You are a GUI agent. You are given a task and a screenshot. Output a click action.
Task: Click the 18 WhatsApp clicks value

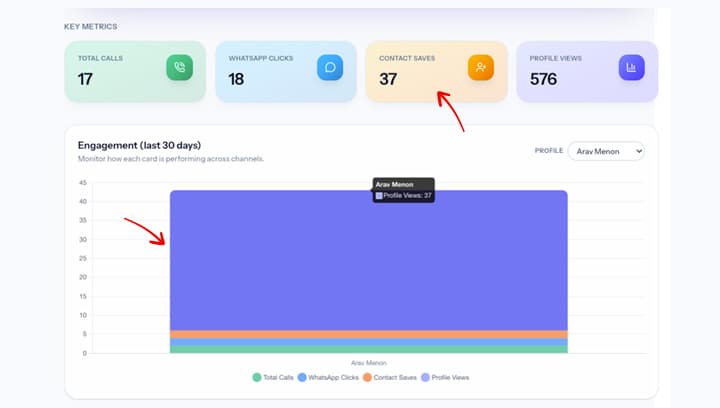[x=236, y=79]
